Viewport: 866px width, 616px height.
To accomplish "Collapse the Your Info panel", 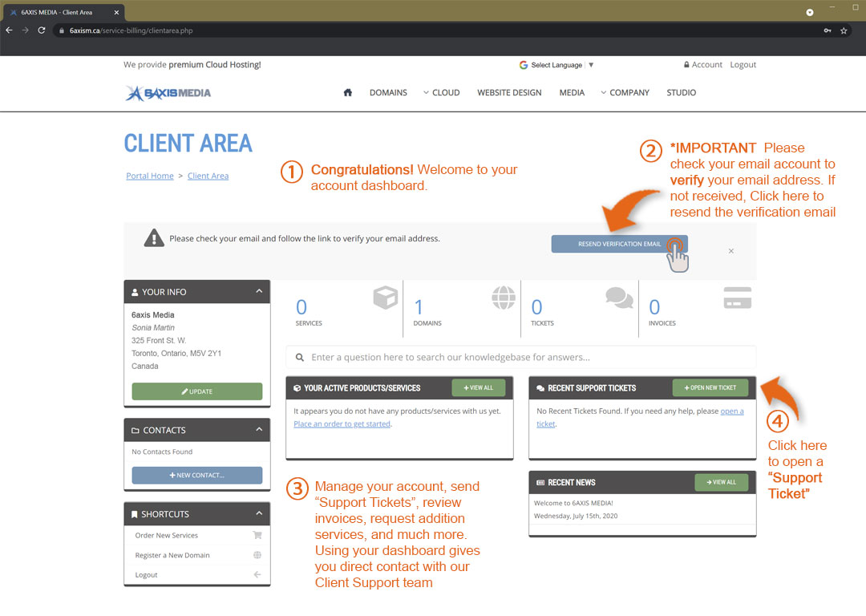I will 259,292.
